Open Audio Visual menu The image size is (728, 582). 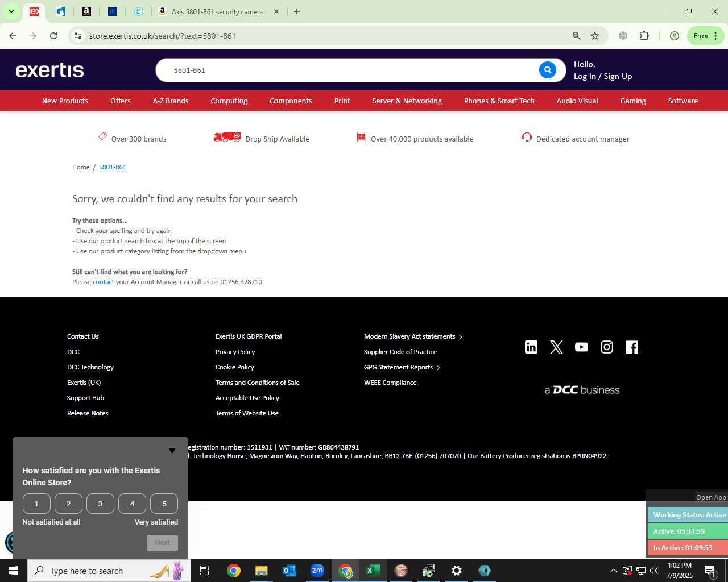tap(577, 101)
